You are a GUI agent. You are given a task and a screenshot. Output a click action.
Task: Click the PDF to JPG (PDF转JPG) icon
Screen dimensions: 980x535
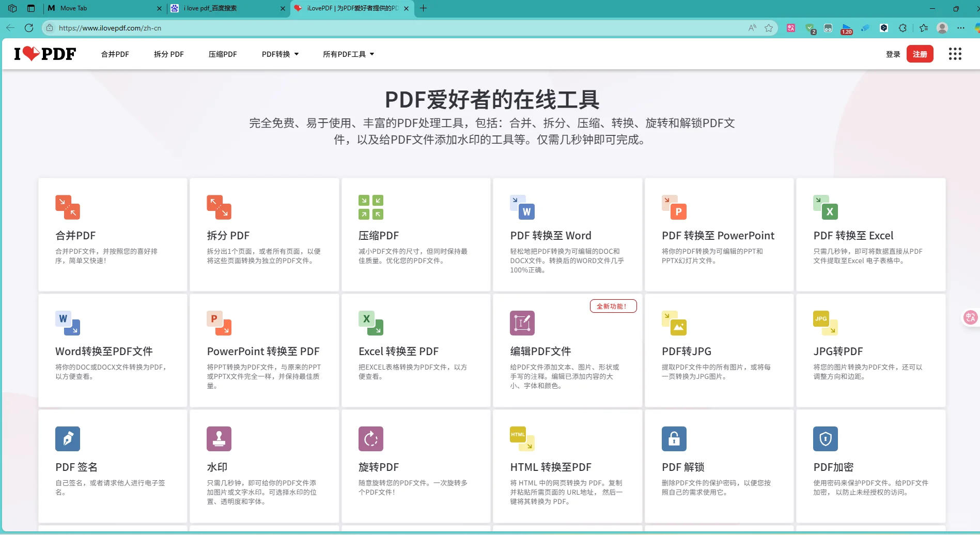click(674, 323)
